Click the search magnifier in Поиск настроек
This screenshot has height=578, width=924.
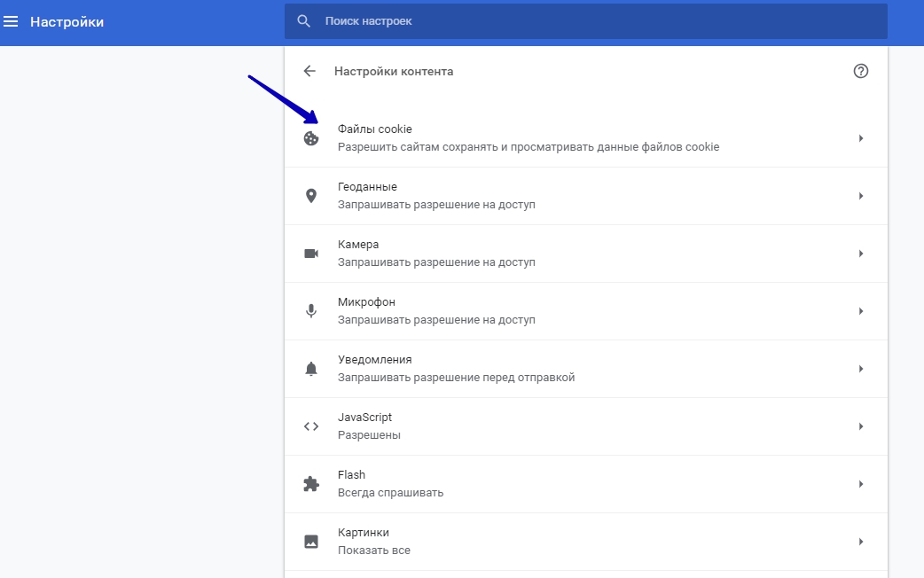303,20
